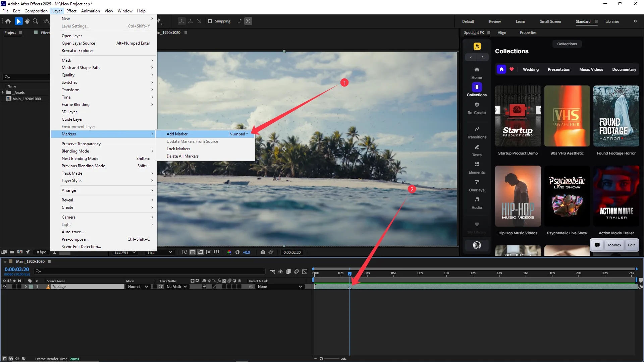Switch to the Small Screen workspace
644x362 pixels.
point(550,21)
